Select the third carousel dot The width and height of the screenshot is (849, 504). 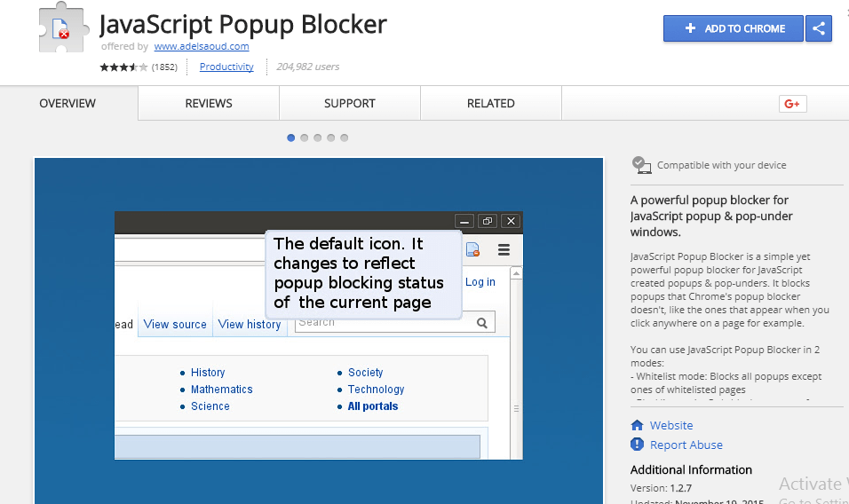click(x=318, y=138)
